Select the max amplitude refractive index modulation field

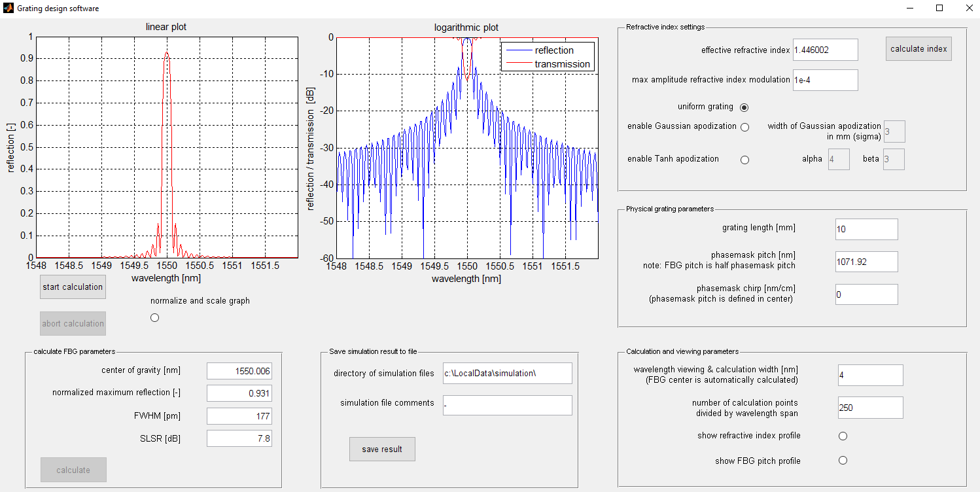tap(826, 80)
